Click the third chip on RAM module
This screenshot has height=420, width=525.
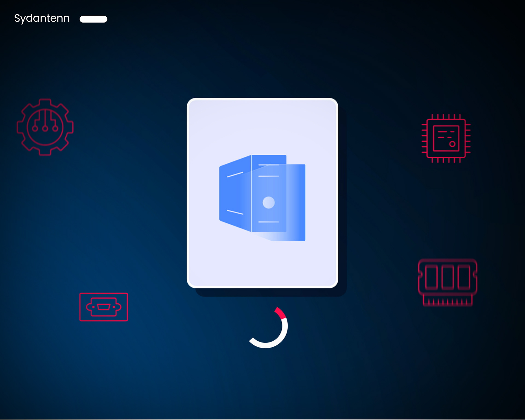point(464,277)
